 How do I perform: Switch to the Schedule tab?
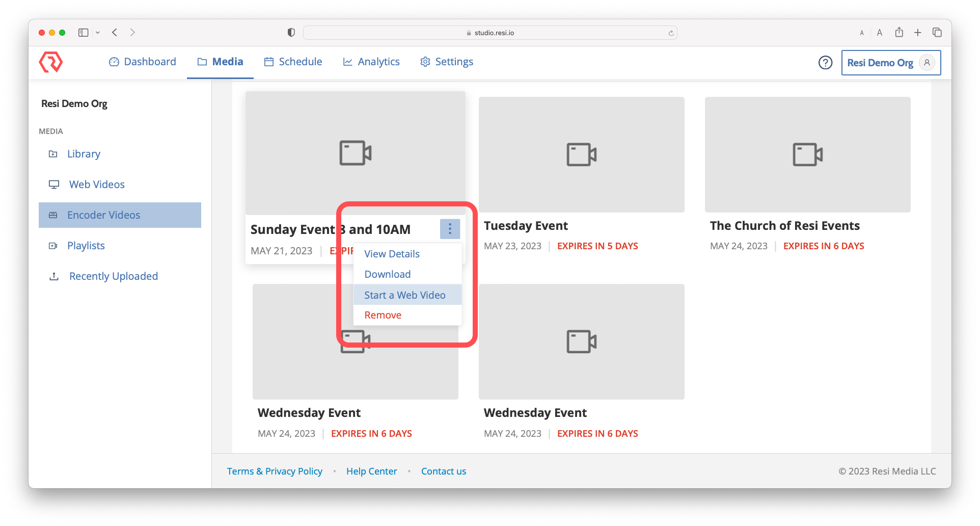tap(293, 62)
